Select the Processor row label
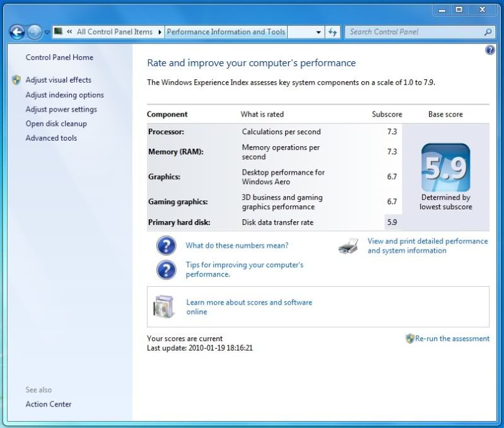The width and height of the screenshot is (504, 428). [166, 132]
